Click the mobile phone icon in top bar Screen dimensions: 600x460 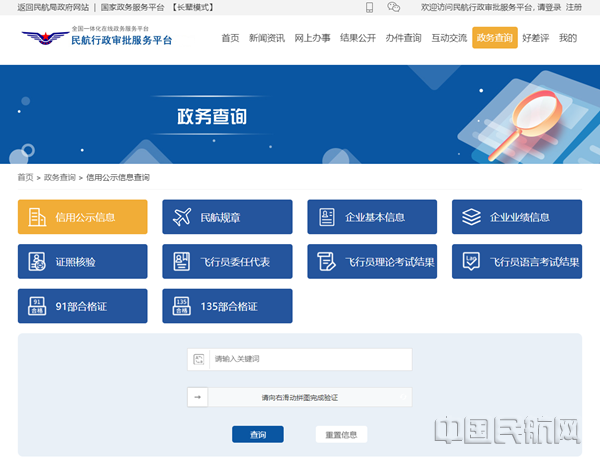tap(369, 7)
